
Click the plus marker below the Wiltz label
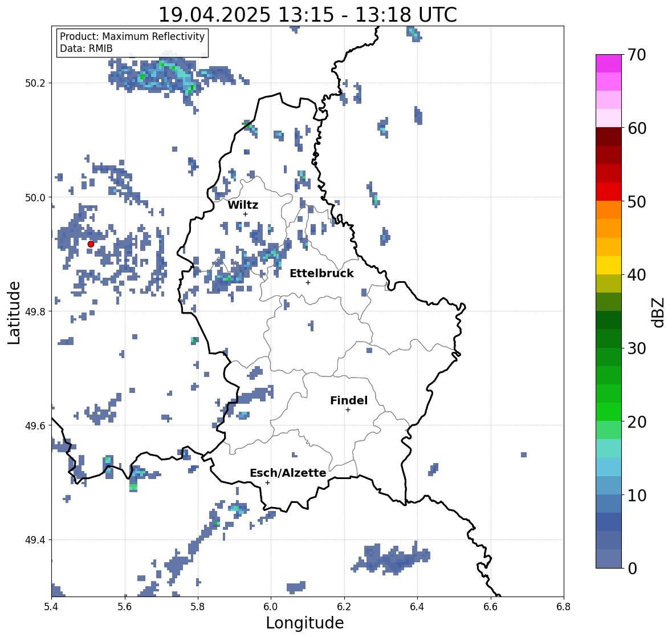245,214
